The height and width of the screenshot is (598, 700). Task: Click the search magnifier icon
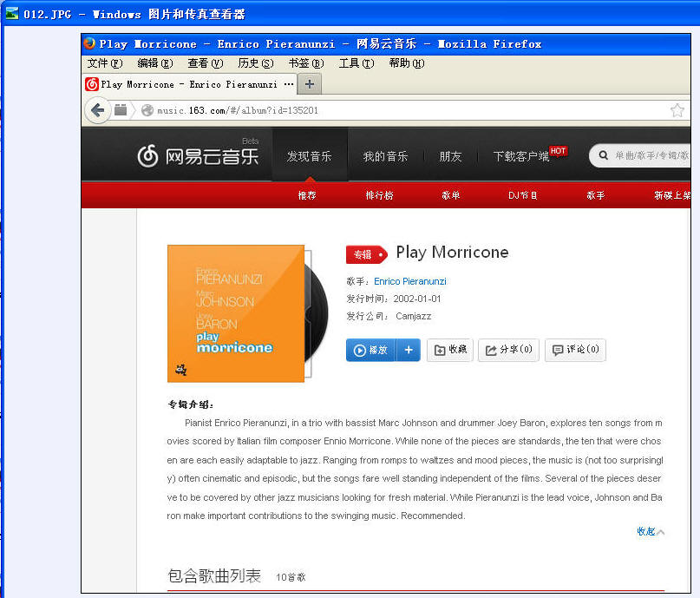pyautogui.click(x=604, y=155)
